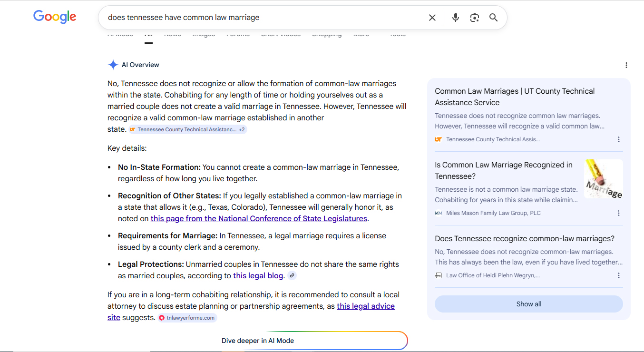644x352 pixels.
Task: Open "Is Common Law Marriage Recognized in Tennessee?" source
Action: click(x=504, y=170)
